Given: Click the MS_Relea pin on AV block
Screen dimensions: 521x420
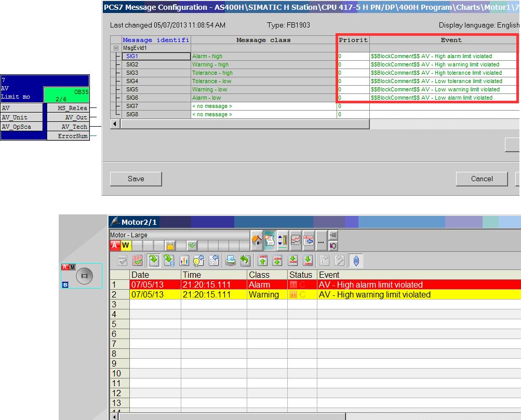Looking at the screenshot, I should click(x=69, y=108).
